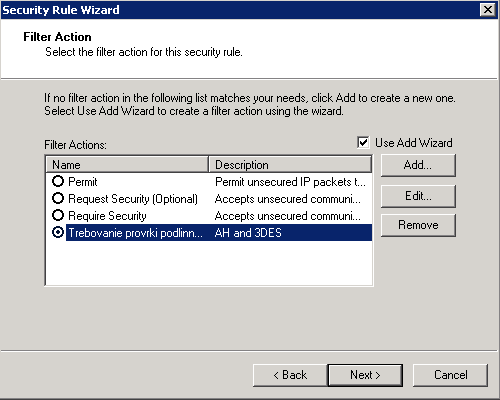500x400 pixels.
Task: Click the Add... button
Action: [418, 165]
